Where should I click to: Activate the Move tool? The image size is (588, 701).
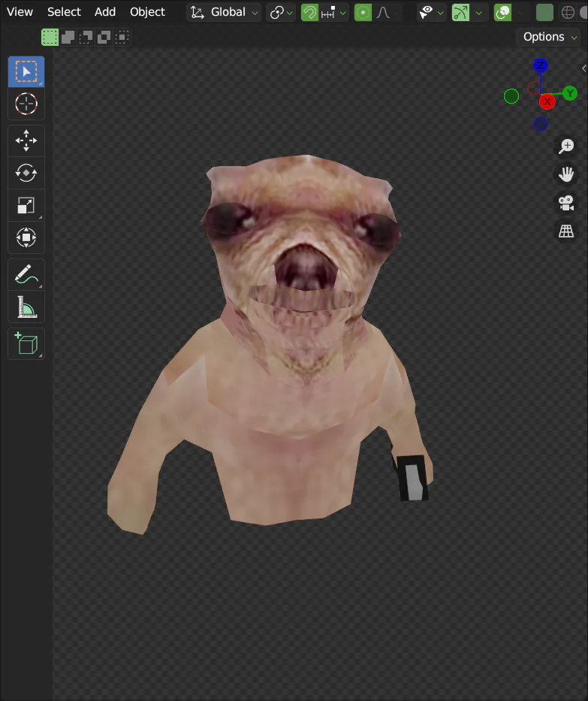point(26,141)
